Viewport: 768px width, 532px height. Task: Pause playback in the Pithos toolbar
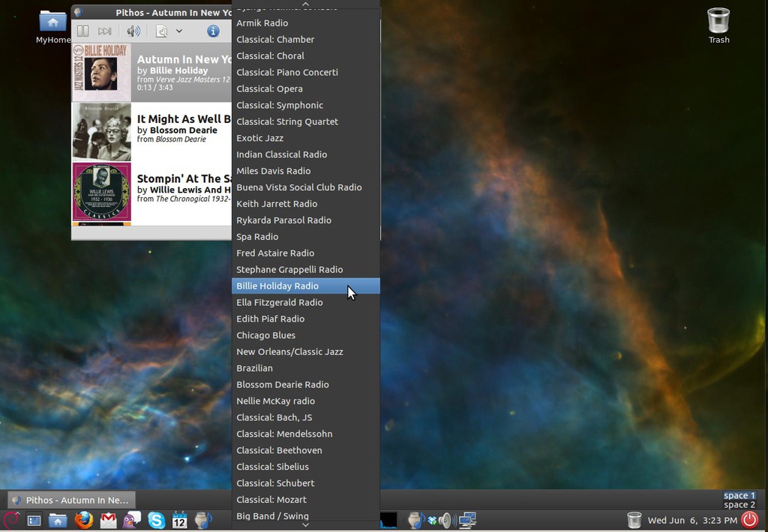pos(82,31)
